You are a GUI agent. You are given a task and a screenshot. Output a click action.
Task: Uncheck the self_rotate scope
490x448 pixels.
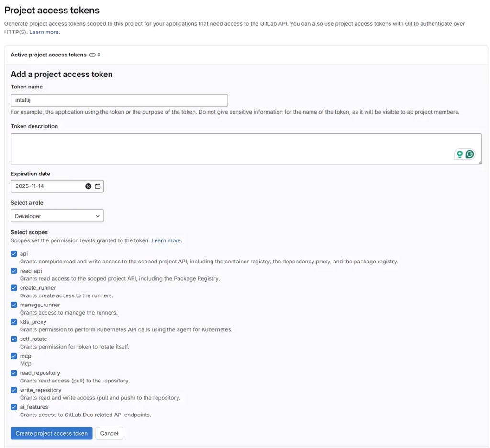pos(14,339)
